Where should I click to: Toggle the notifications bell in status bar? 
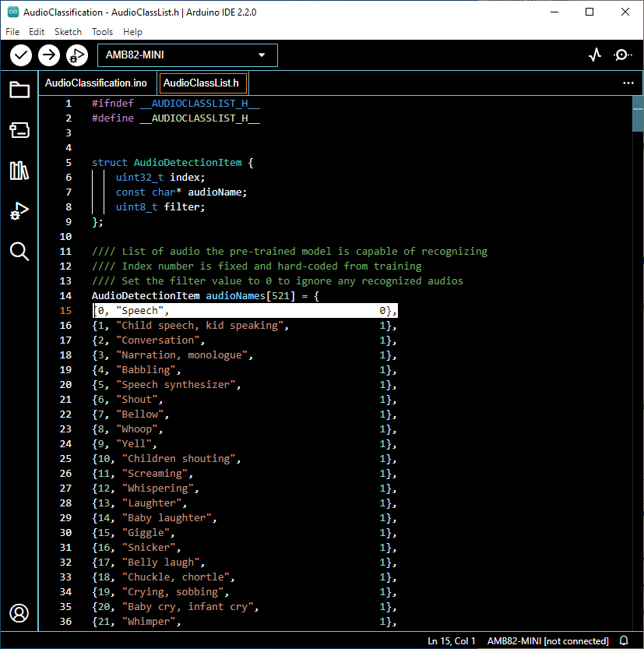624,640
